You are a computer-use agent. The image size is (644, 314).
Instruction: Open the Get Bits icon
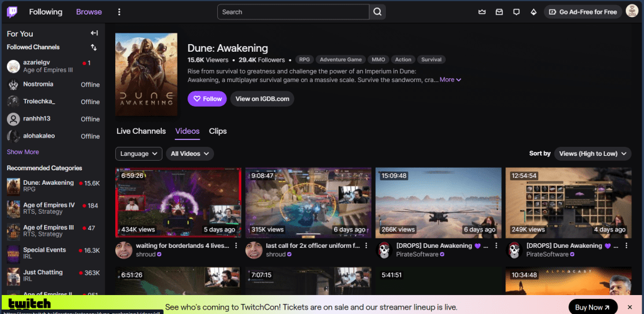[x=533, y=12]
